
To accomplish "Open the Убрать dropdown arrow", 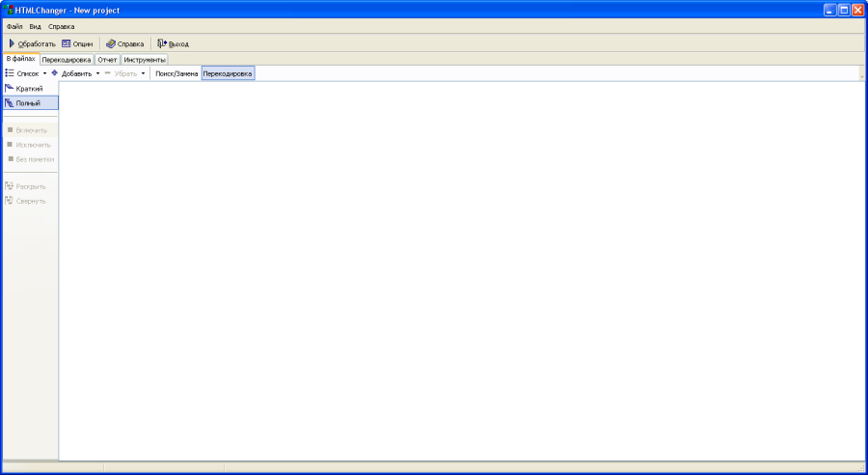I will pos(143,73).
